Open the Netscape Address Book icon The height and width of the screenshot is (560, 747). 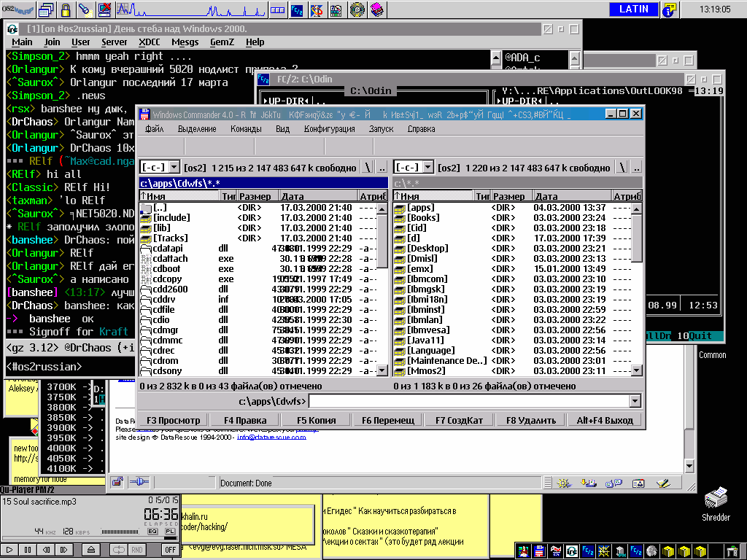[638, 483]
